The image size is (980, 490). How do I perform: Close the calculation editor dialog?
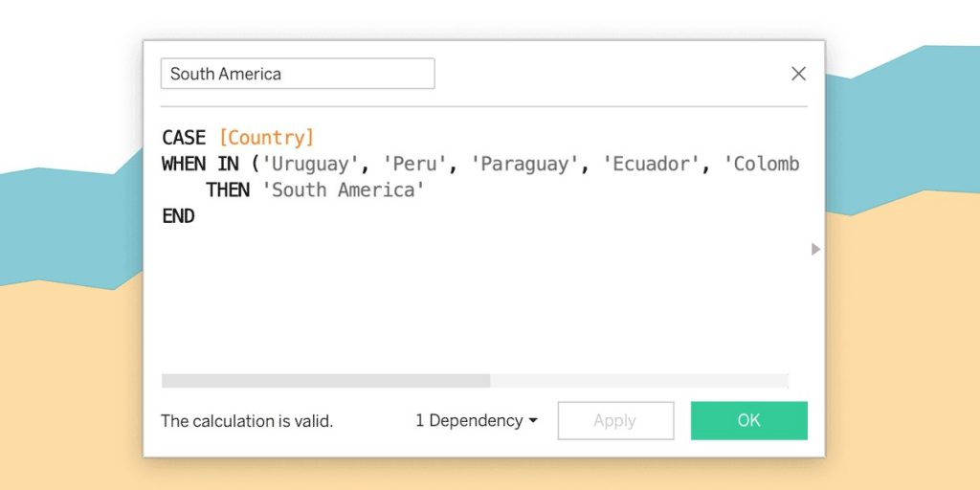click(798, 74)
